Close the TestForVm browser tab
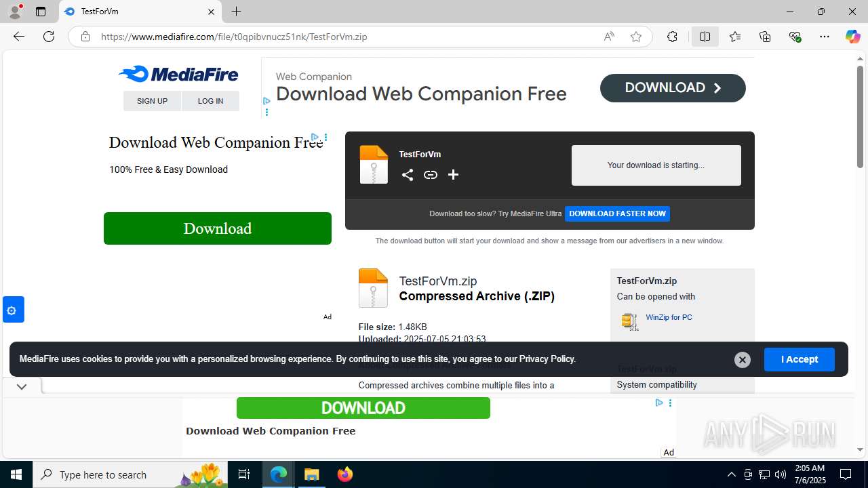The image size is (868, 488). pos(211,12)
